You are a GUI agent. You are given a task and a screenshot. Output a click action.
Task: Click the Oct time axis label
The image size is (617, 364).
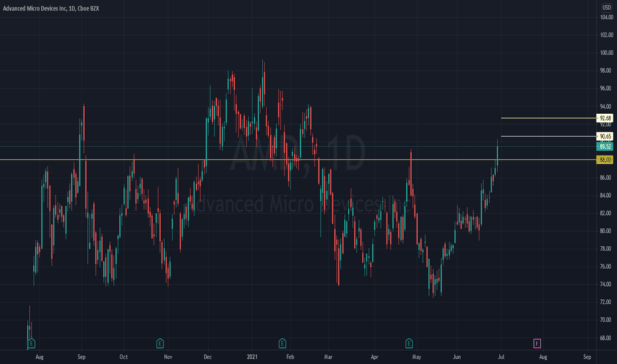(x=124, y=357)
